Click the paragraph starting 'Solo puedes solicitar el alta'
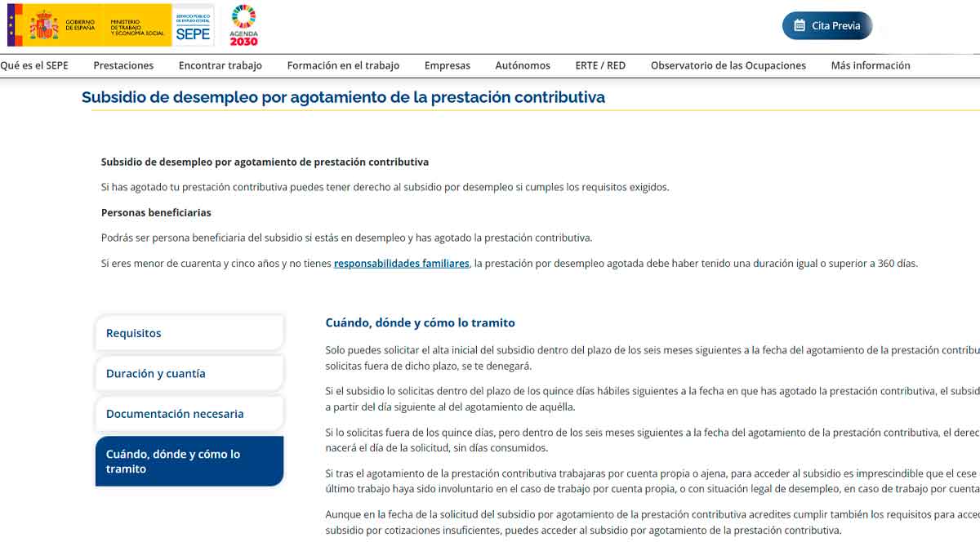 tap(653, 358)
